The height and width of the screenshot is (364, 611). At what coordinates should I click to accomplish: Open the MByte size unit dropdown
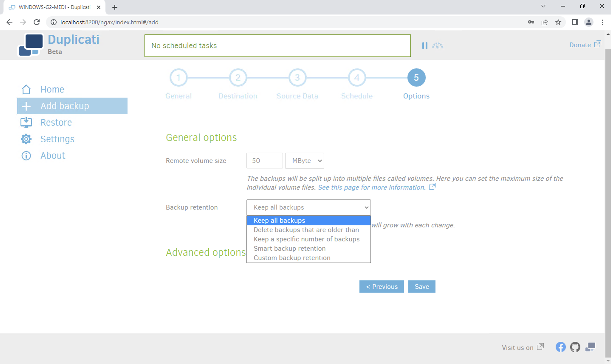click(x=304, y=161)
